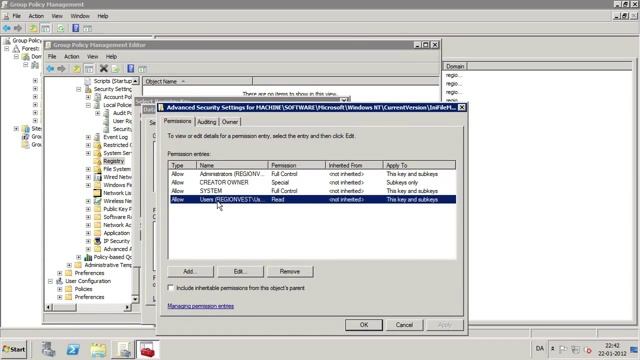Click Up one level icon in Group Policy Management toolbar
The height and width of the screenshot is (360, 640).
point(33,28)
